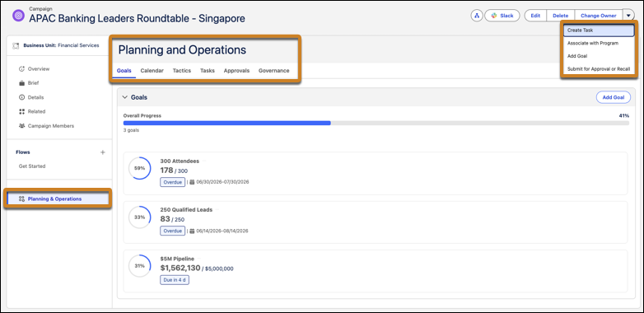This screenshot has width=644, height=313.
Task: Click calendar icon beside 06/30/2026-07/30/2026
Action: [x=192, y=182]
